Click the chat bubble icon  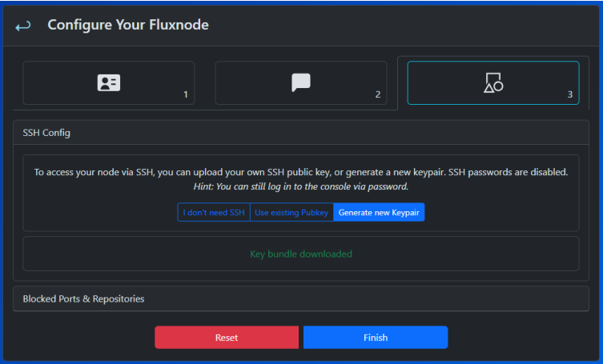(301, 82)
